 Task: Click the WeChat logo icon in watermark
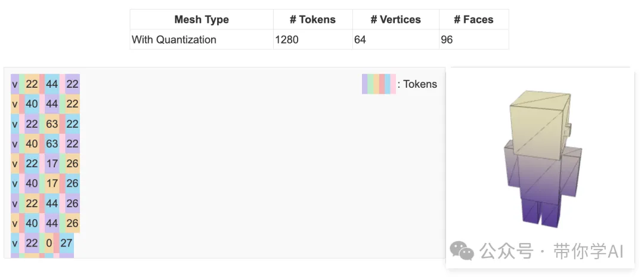click(462, 251)
